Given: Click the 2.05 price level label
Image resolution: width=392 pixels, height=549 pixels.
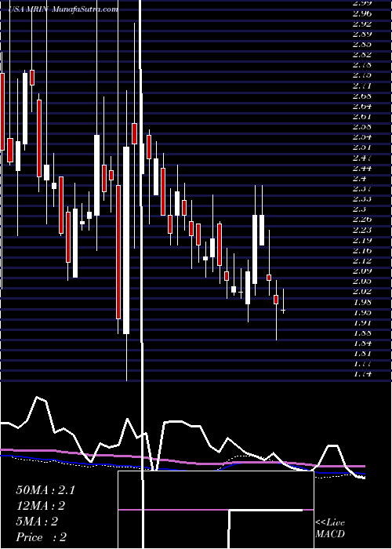Looking at the screenshot, I should (362, 281).
